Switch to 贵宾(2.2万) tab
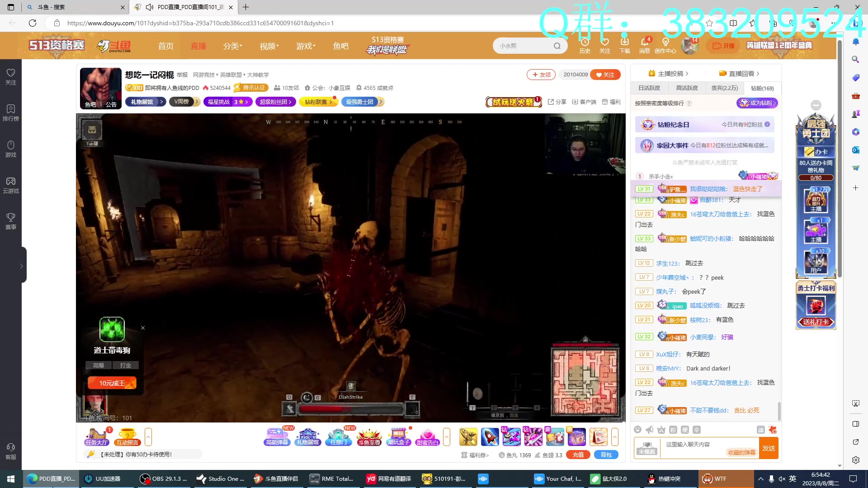Image resolution: width=868 pixels, height=488 pixels. click(x=724, y=88)
